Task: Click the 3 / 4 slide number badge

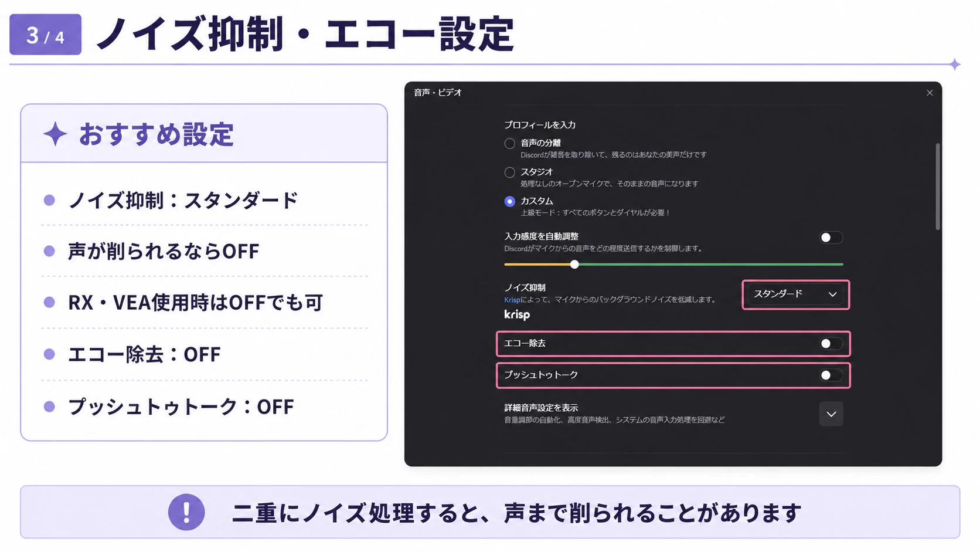Action: pos(45,35)
